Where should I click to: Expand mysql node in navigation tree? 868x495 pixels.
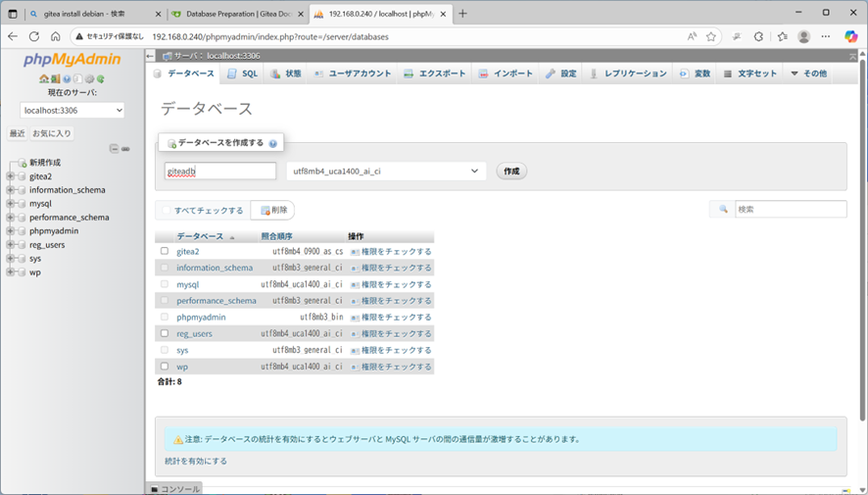point(10,203)
